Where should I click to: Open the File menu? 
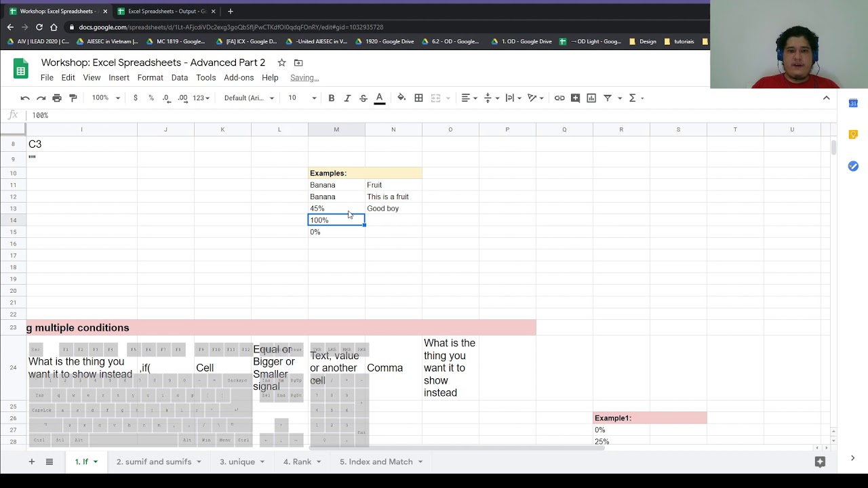pos(47,78)
